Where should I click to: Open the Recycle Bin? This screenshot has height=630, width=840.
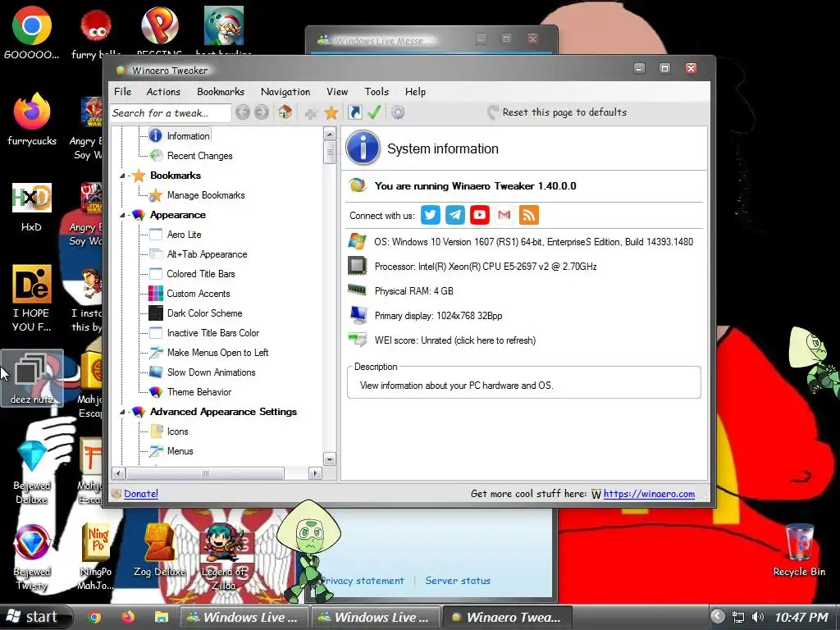click(x=799, y=550)
